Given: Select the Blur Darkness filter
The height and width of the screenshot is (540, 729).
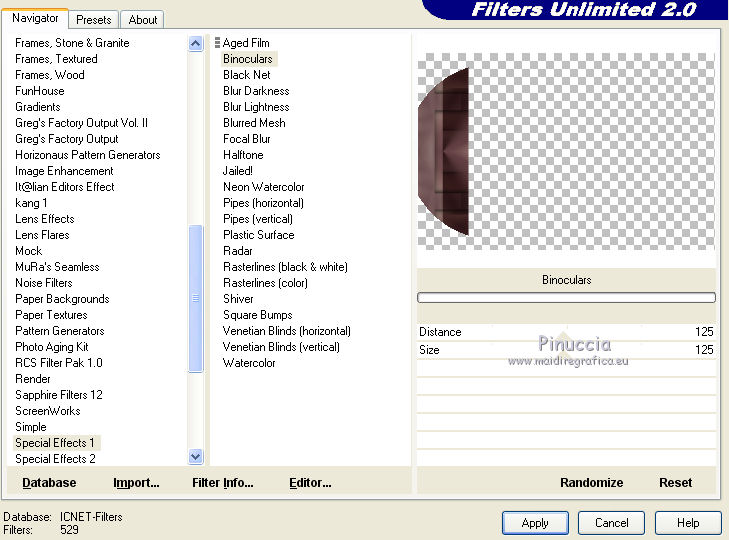Looking at the screenshot, I should tap(256, 91).
